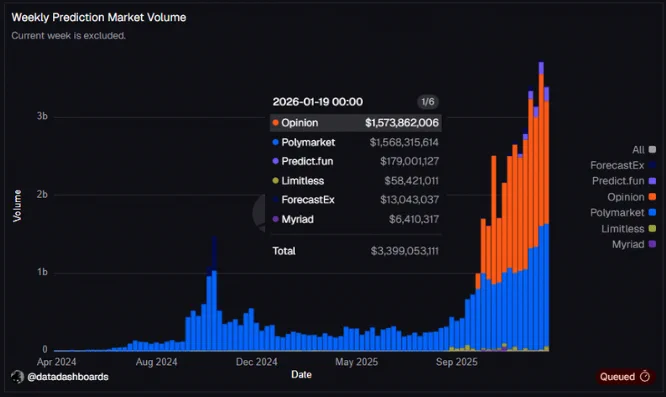The width and height of the screenshot is (666, 397).
Task: Click the orange Opinion legend swatch
Action: [652, 197]
